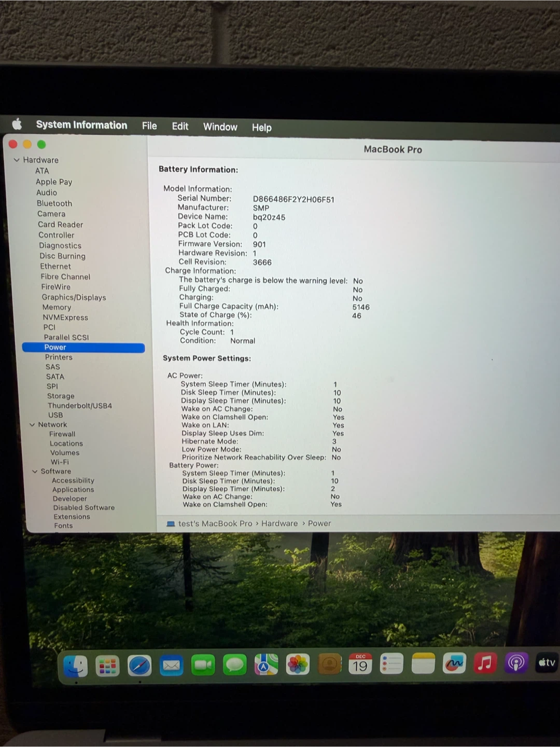
Task: Select NVMExpress in the sidebar
Action: tap(65, 317)
